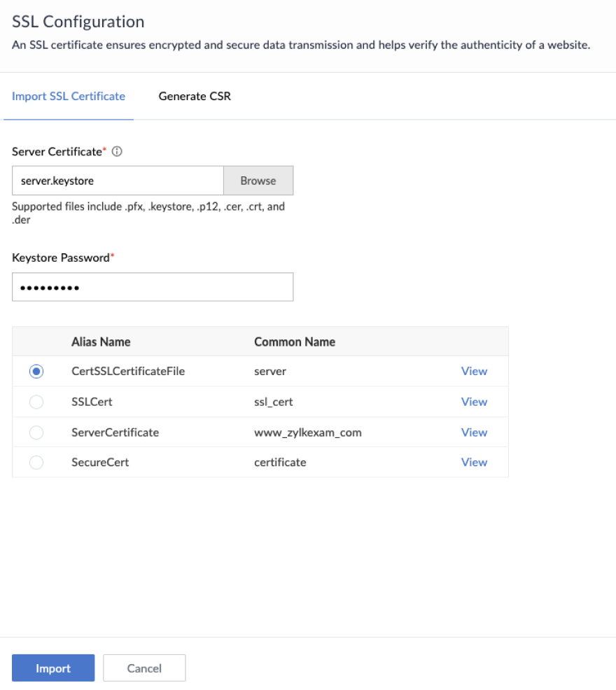This screenshot has height=690, width=616.
Task: Open View link for SSLCert row
Action: (x=474, y=402)
